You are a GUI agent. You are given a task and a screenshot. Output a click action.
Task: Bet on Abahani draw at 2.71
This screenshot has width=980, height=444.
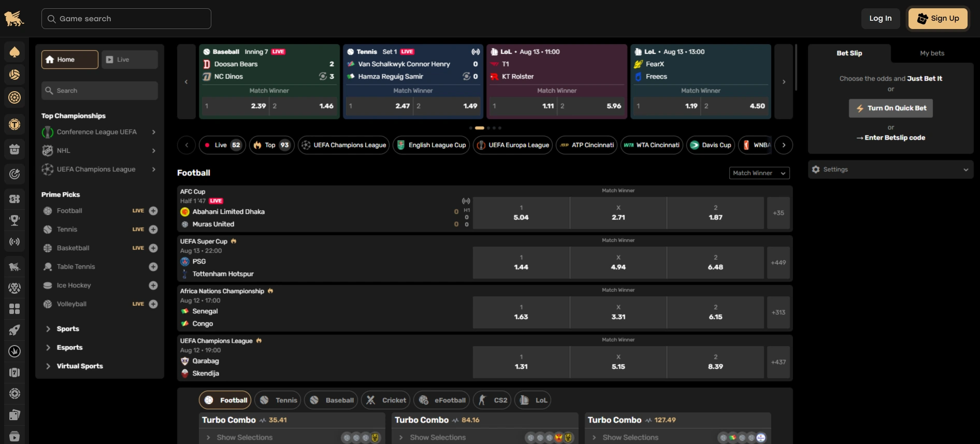pos(618,213)
